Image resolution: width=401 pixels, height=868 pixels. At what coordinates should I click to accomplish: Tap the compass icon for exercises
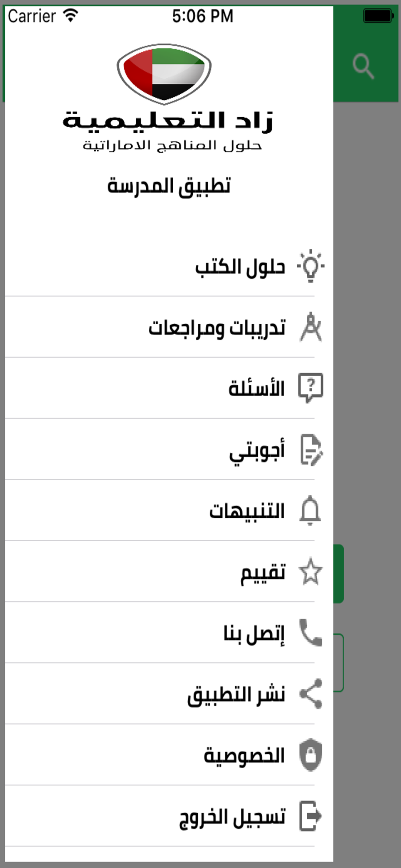click(311, 327)
